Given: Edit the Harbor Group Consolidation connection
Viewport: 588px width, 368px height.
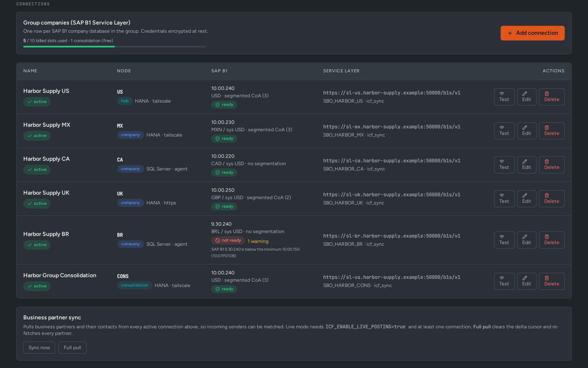Looking at the screenshot, I should [x=527, y=281].
